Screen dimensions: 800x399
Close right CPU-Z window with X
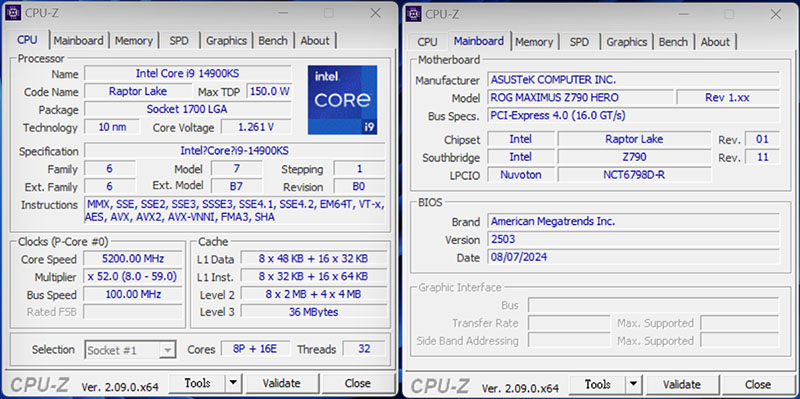776,14
